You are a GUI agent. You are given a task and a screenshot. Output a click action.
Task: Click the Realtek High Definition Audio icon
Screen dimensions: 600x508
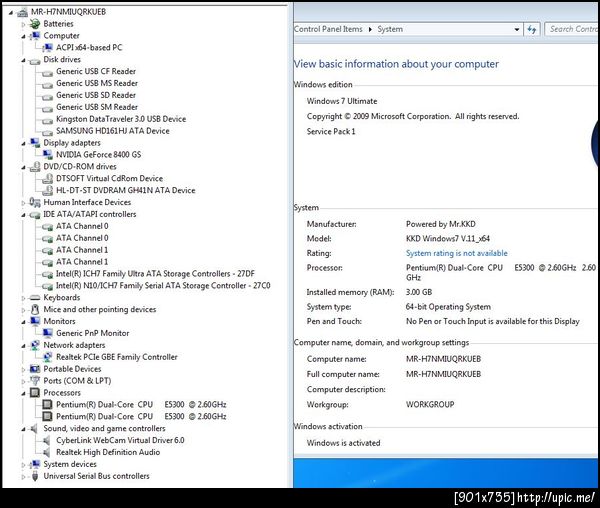(x=47, y=452)
